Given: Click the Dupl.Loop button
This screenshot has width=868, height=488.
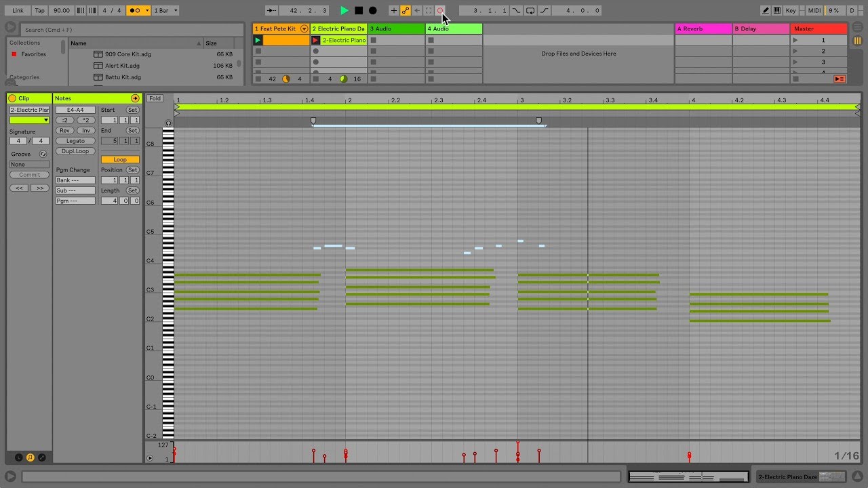Looking at the screenshot, I should (76, 151).
